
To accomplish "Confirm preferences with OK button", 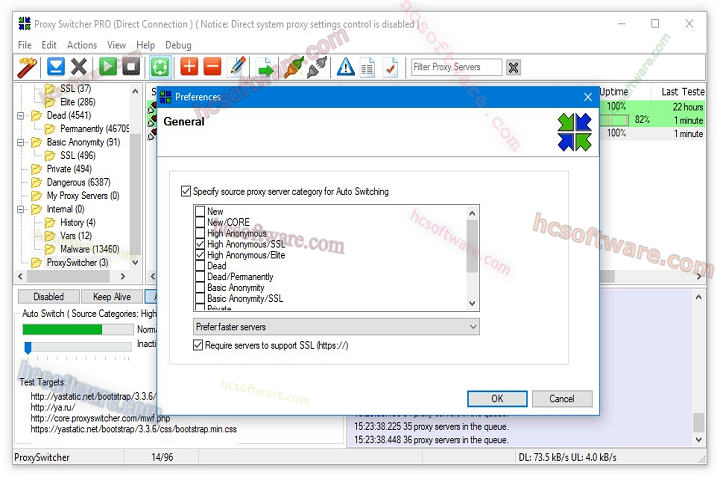I will tap(497, 399).
